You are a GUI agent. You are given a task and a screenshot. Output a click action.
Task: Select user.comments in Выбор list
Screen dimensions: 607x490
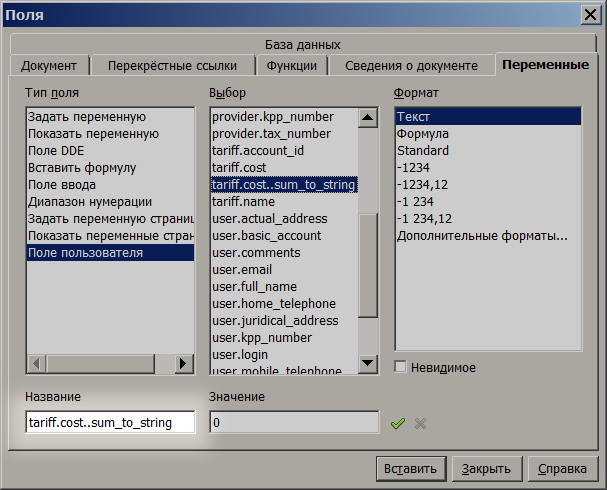[285, 253]
